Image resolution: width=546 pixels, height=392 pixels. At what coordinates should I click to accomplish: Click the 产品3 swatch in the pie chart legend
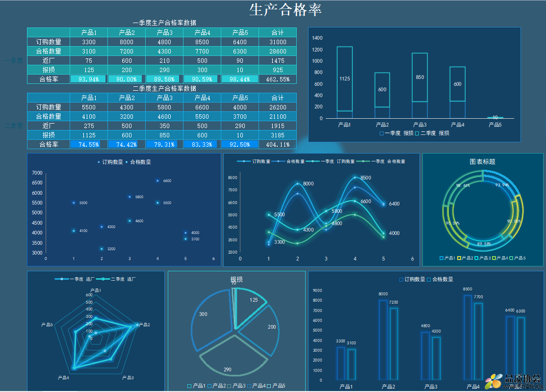pyautogui.click(x=229, y=386)
